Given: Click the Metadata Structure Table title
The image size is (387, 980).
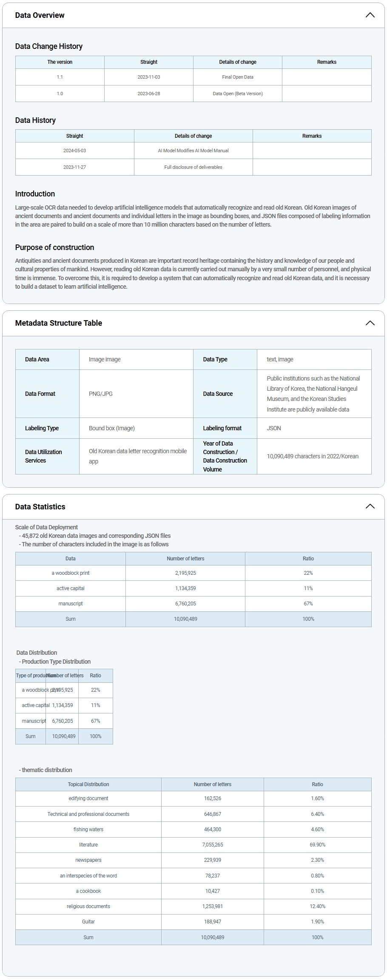Looking at the screenshot, I should click(59, 323).
